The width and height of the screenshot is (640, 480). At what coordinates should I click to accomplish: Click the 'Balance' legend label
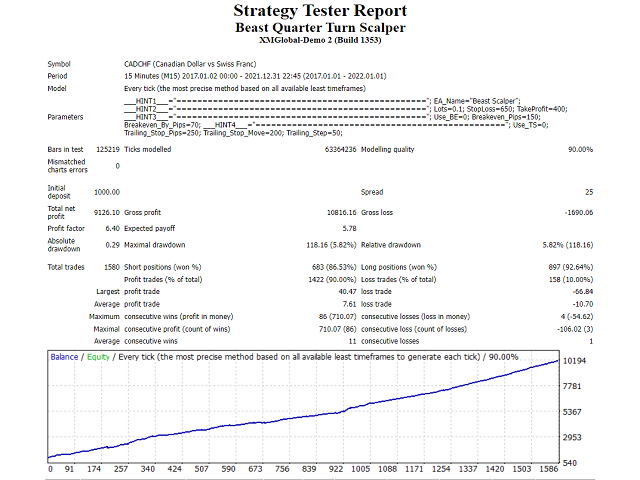(64, 357)
